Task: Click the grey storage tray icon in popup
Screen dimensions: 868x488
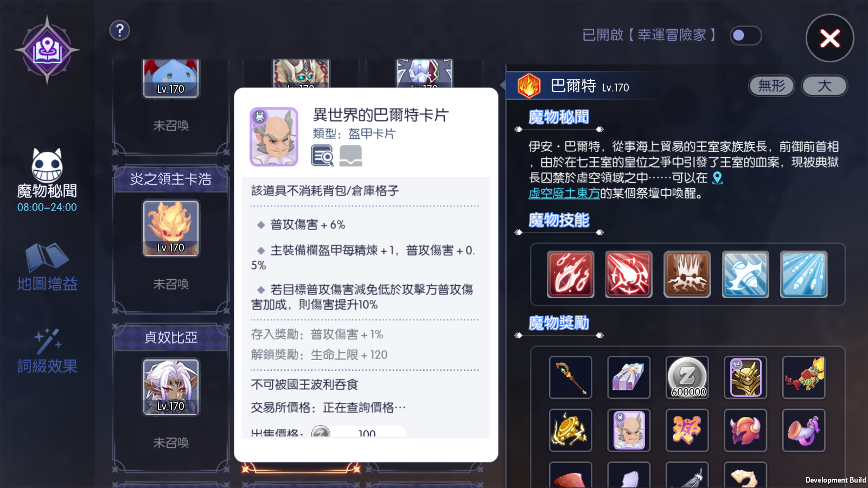Action: 351,156
